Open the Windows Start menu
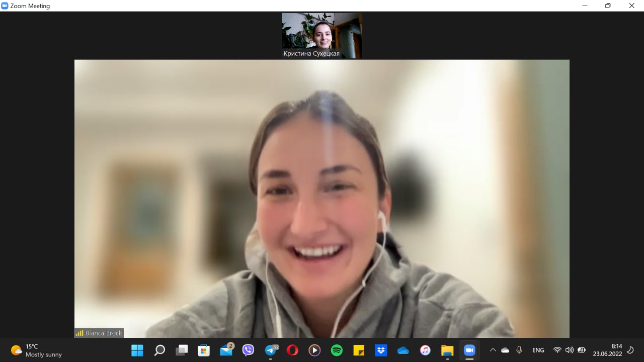644x362 pixels. 137,350
